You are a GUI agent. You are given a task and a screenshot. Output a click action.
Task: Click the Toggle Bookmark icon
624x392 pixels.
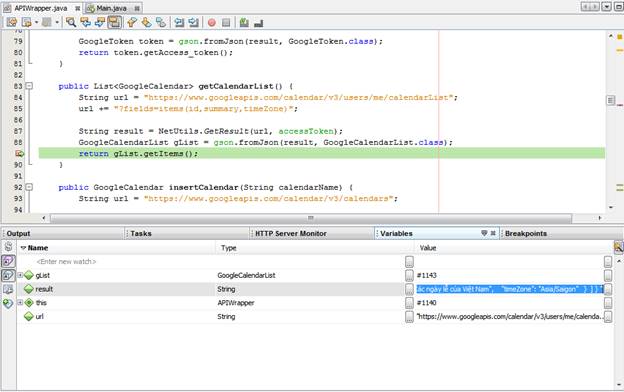[160, 22]
